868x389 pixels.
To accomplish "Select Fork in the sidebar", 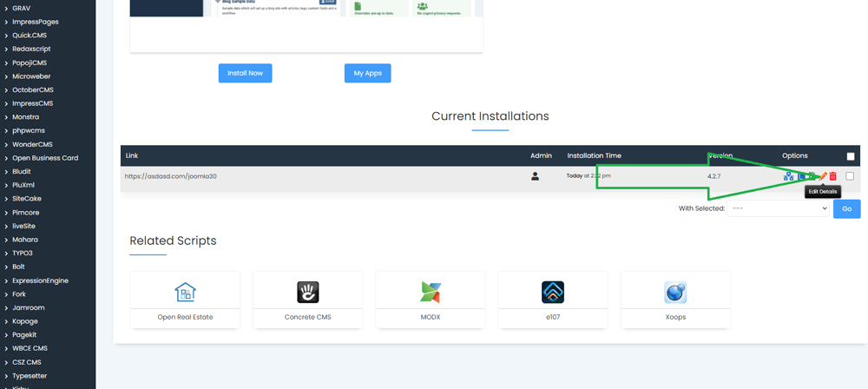I will 19,294.
